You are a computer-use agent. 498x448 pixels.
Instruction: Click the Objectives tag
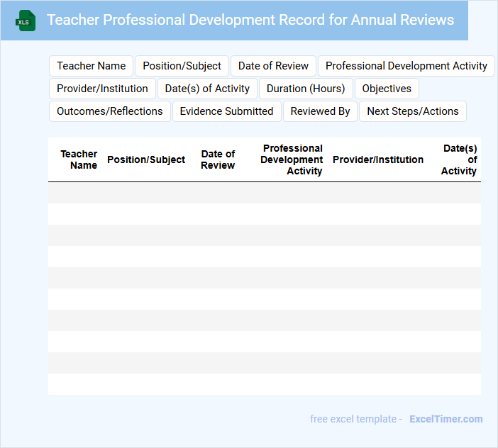click(x=387, y=89)
